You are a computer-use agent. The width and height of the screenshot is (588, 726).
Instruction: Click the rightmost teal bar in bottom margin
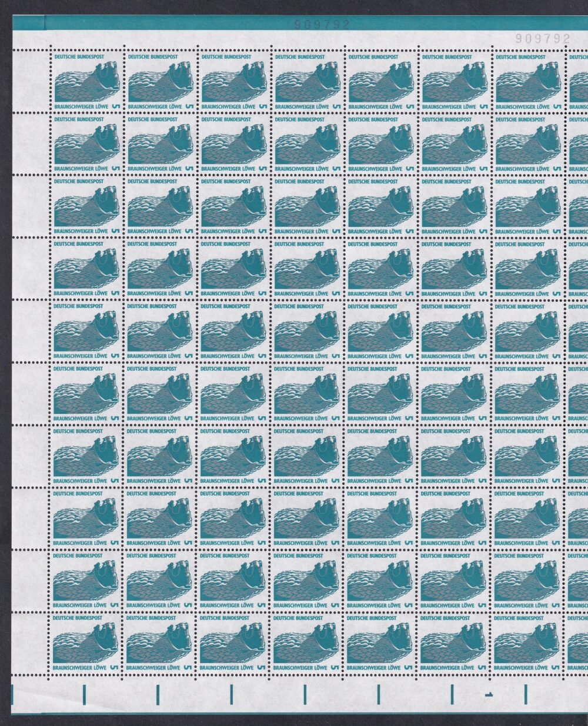pos(525,694)
